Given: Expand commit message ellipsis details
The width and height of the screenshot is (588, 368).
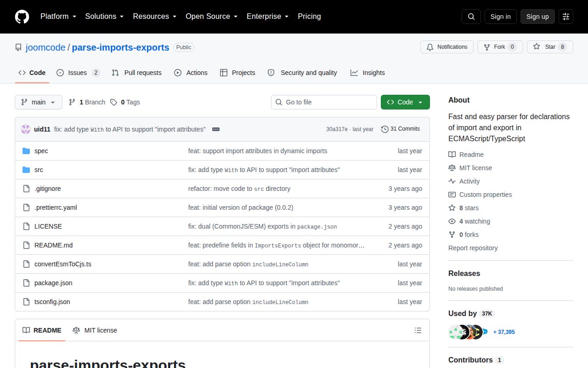Looking at the screenshot, I should (x=216, y=129).
